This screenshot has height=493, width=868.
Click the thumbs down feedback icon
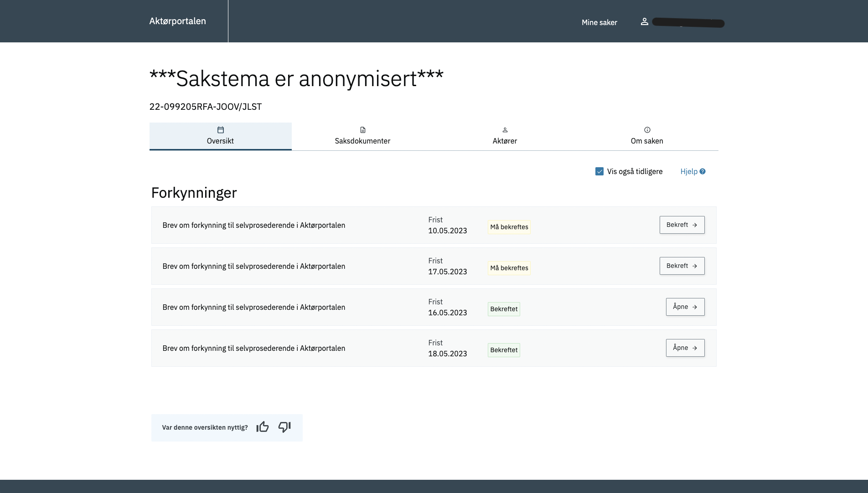point(284,427)
